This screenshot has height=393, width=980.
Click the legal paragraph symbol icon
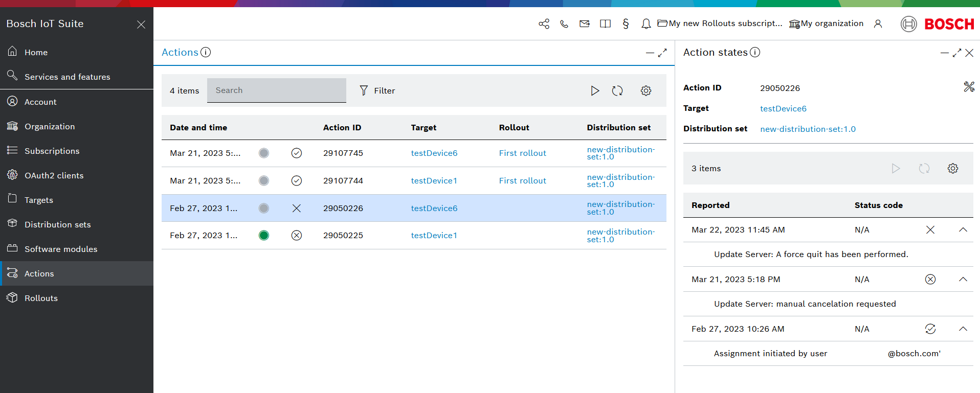click(626, 24)
